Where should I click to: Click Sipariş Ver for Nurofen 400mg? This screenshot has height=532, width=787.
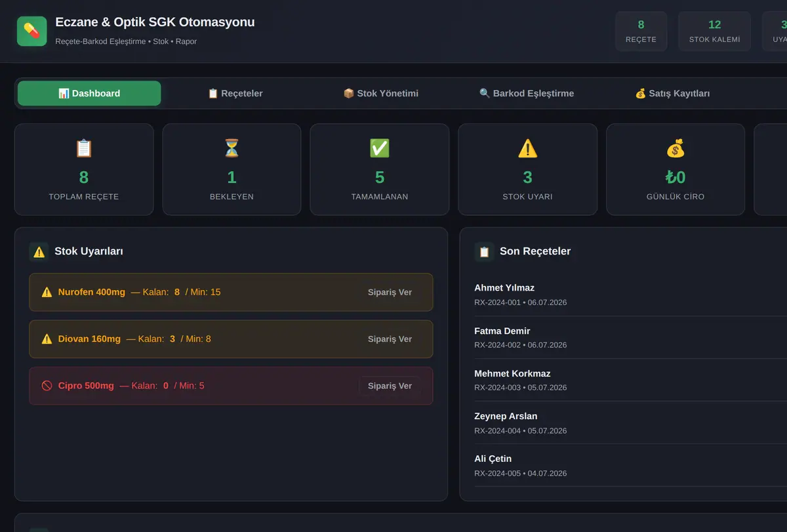390,292
